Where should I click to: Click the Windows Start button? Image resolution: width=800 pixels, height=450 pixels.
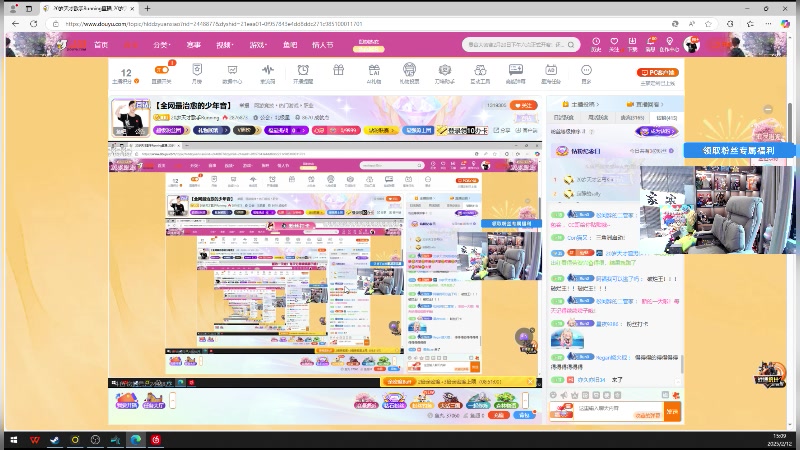pyautogui.click(x=14, y=440)
